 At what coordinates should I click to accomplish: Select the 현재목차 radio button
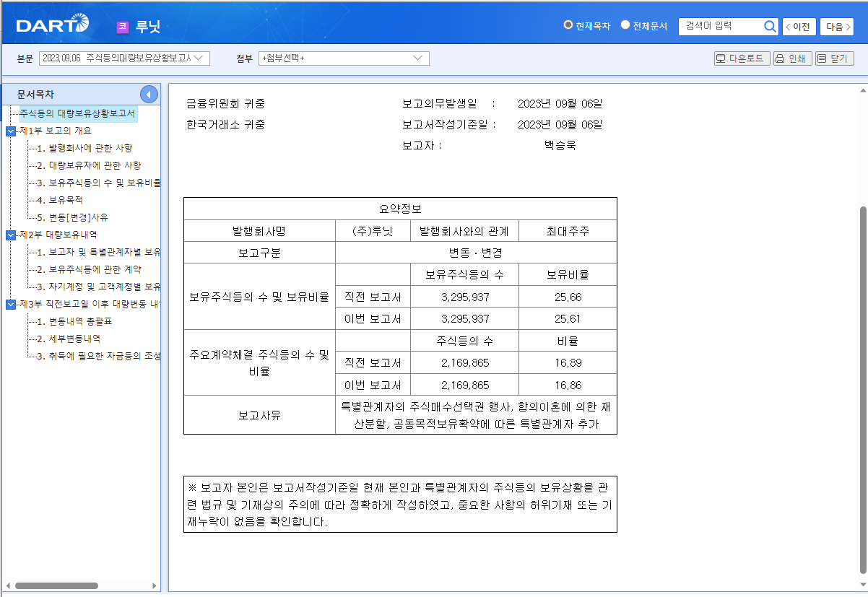(568, 25)
